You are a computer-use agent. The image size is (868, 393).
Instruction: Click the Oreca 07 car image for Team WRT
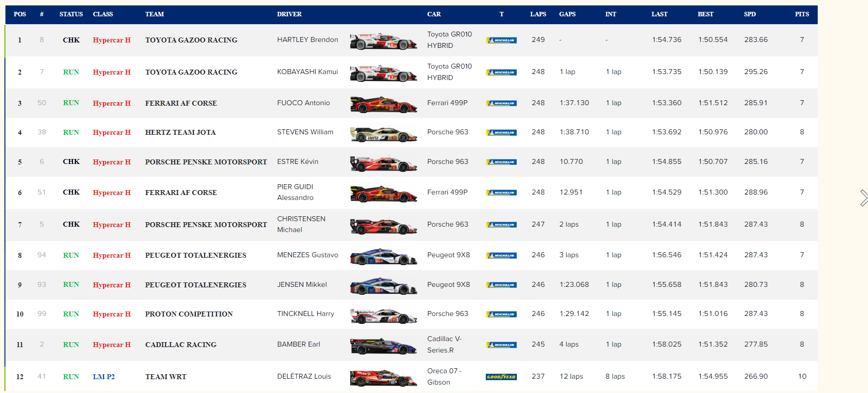click(383, 378)
